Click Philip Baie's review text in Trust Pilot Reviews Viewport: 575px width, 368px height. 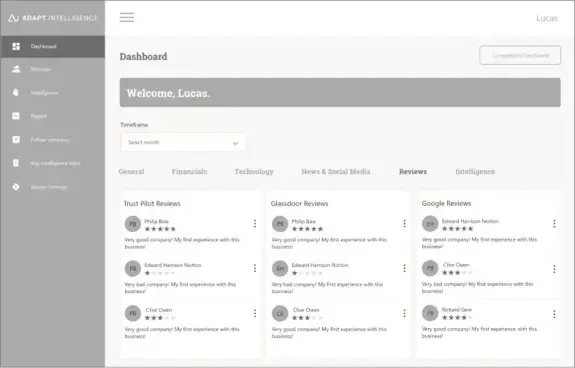(x=182, y=243)
